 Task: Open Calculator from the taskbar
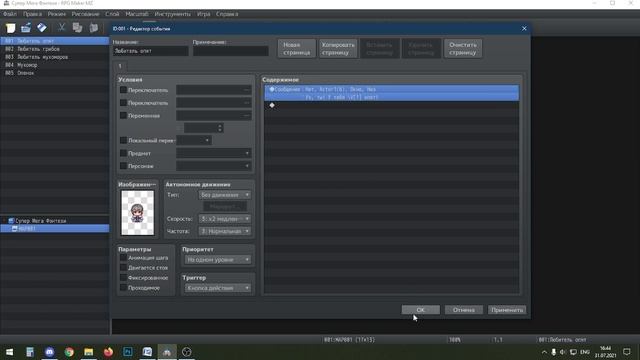pyautogui.click(x=30, y=352)
